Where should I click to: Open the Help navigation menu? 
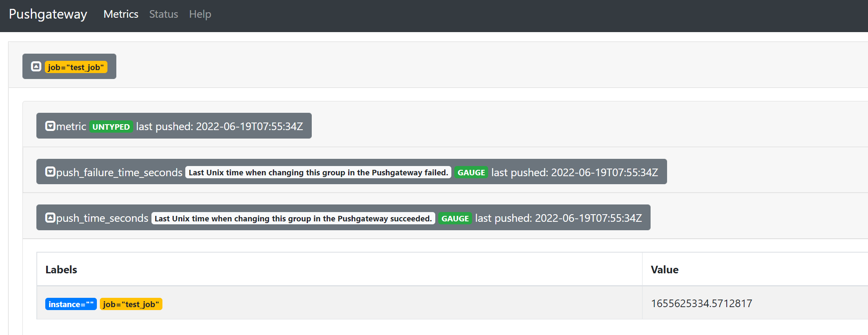(200, 14)
